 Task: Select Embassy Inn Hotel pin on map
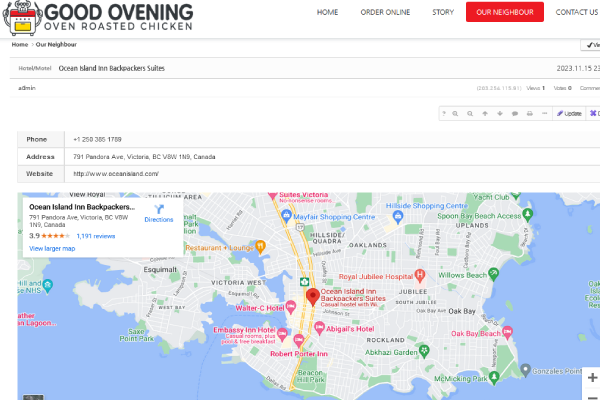tap(282, 334)
